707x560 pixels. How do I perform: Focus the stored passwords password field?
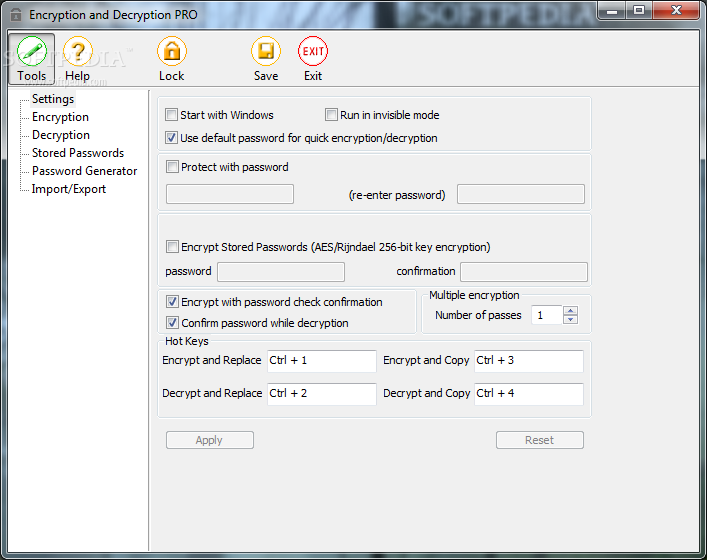tap(281, 272)
